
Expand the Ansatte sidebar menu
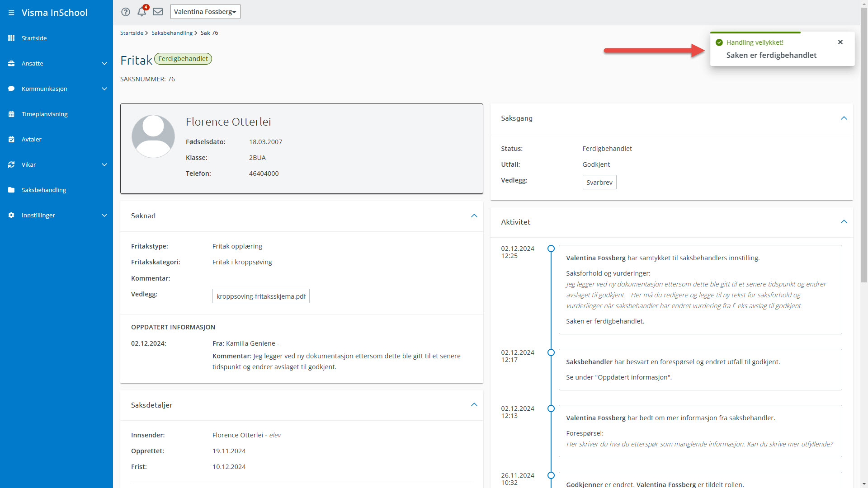tap(104, 63)
